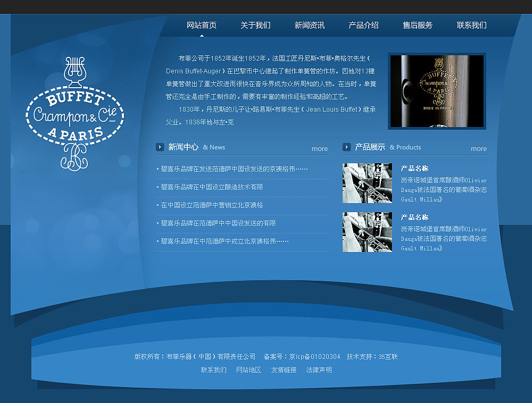Screen dimensions: 532x403
Task: Open news item 碧嘉乐品牌在中国设立酿造技术有限
Action: click(x=212, y=187)
